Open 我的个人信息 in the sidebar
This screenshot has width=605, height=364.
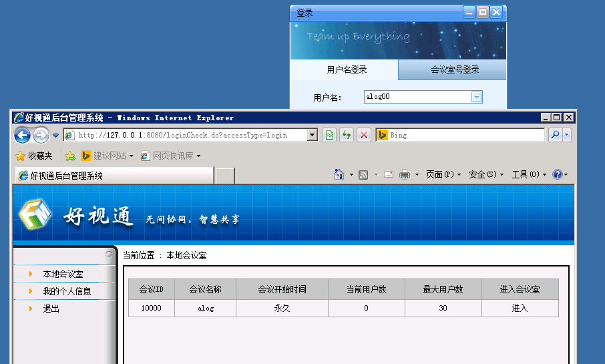pos(67,291)
